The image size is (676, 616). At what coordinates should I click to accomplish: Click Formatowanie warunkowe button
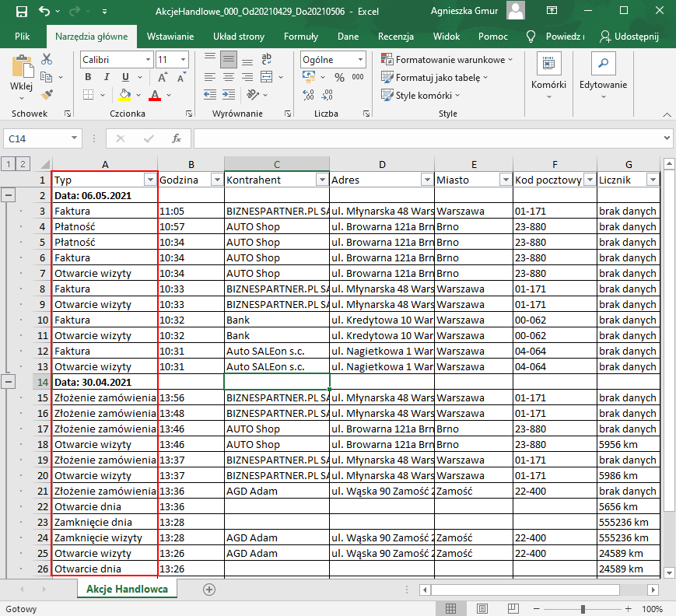point(447,60)
